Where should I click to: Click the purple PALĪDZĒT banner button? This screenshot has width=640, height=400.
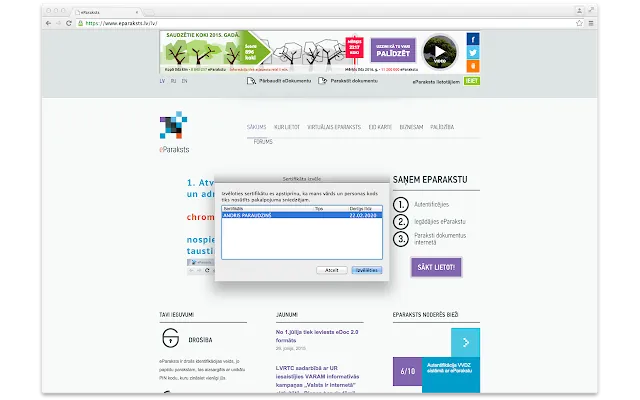[x=393, y=50]
